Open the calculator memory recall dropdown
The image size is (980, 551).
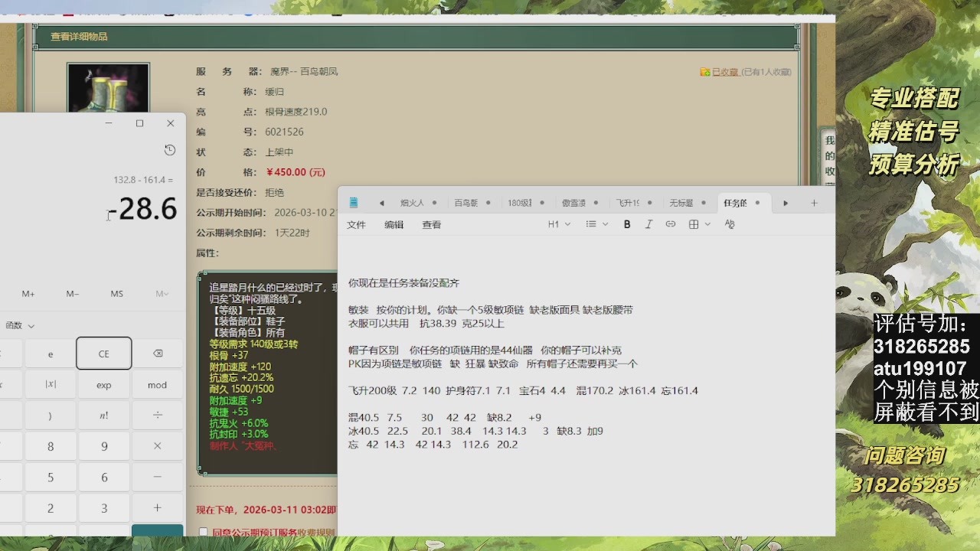[x=161, y=293]
